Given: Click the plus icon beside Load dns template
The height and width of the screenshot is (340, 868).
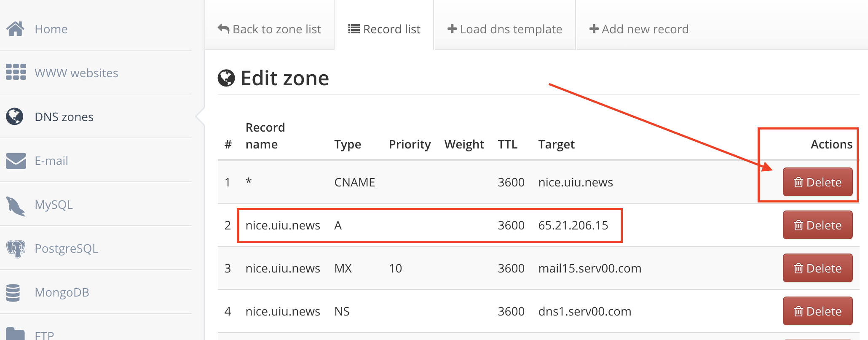Looking at the screenshot, I should pos(452,29).
